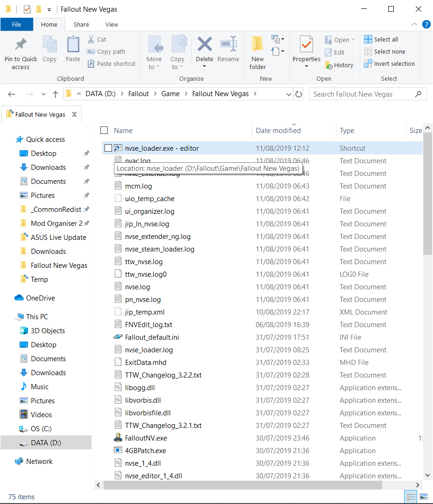Click the vertical scrollbar thumb
433x504 pixels.
[x=427, y=194]
